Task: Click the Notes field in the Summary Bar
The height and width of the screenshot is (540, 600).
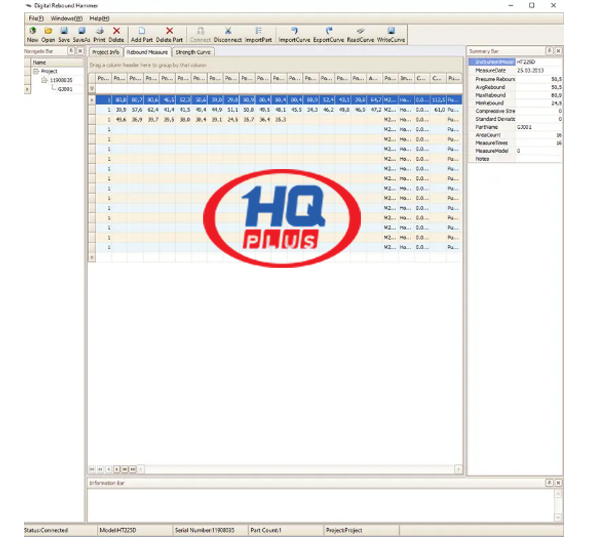Action: (x=539, y=159)
